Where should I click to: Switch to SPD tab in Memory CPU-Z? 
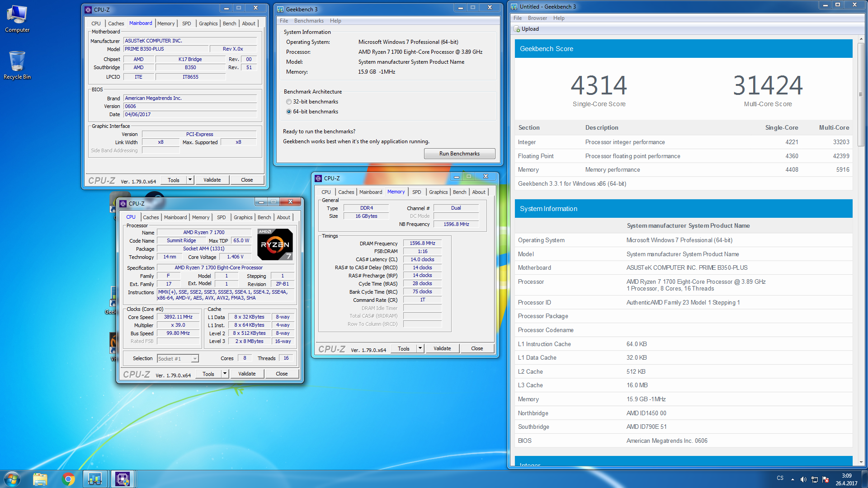416,192
